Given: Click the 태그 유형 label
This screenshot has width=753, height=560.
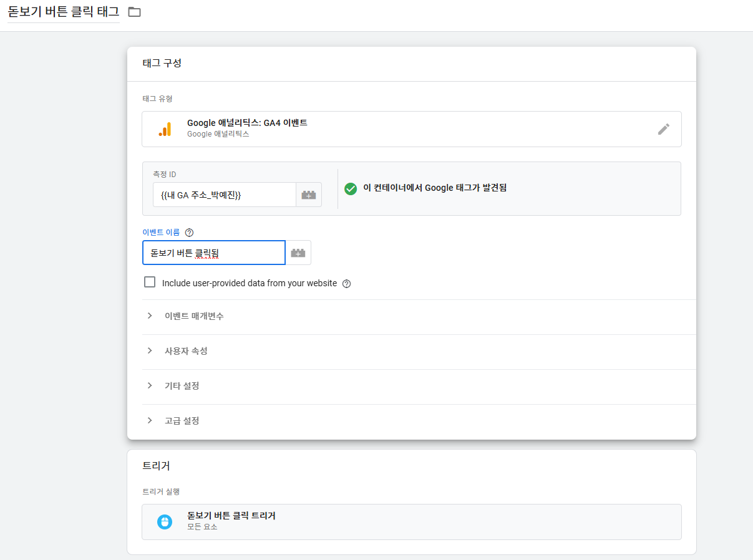Looking at the screenshot, I should point(157,99).
